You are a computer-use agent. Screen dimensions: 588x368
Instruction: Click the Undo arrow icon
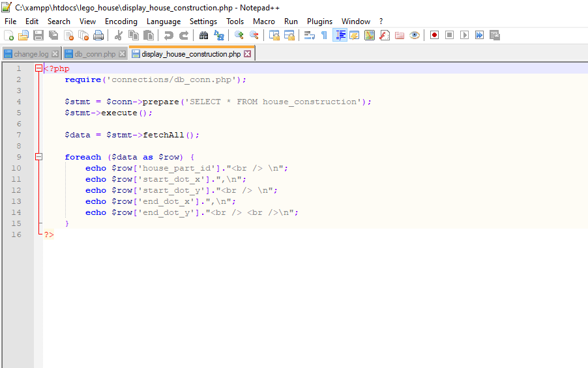(169, 35)
